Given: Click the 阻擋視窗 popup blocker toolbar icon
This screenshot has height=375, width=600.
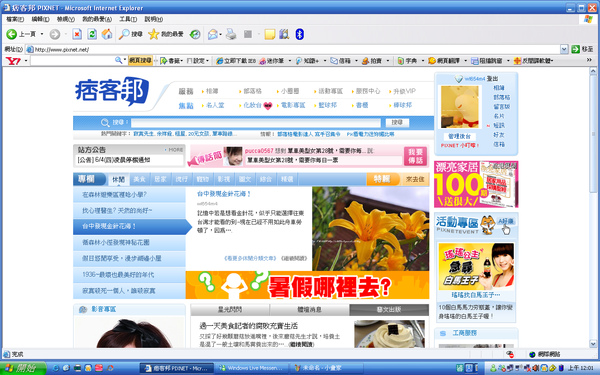Looking at the screenshot, I should click(474, 61).
